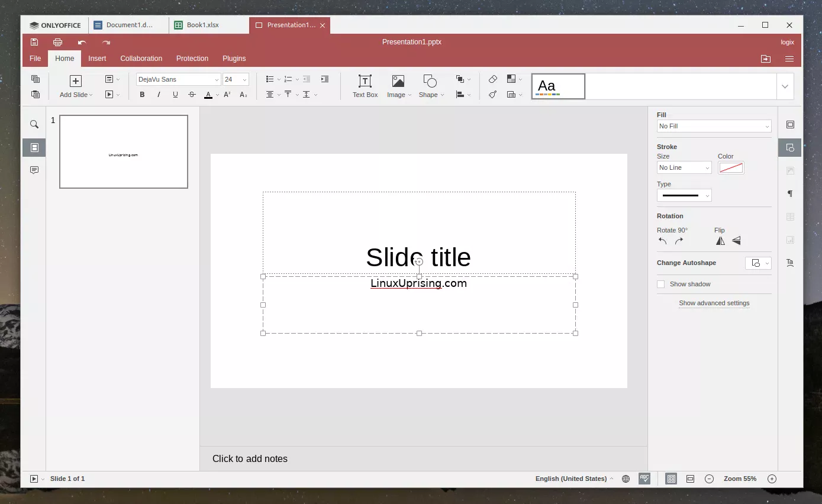The width and height of the screenshot is (822, 504).
Task: Click Show advanced settings link
Action: point(714,303)
